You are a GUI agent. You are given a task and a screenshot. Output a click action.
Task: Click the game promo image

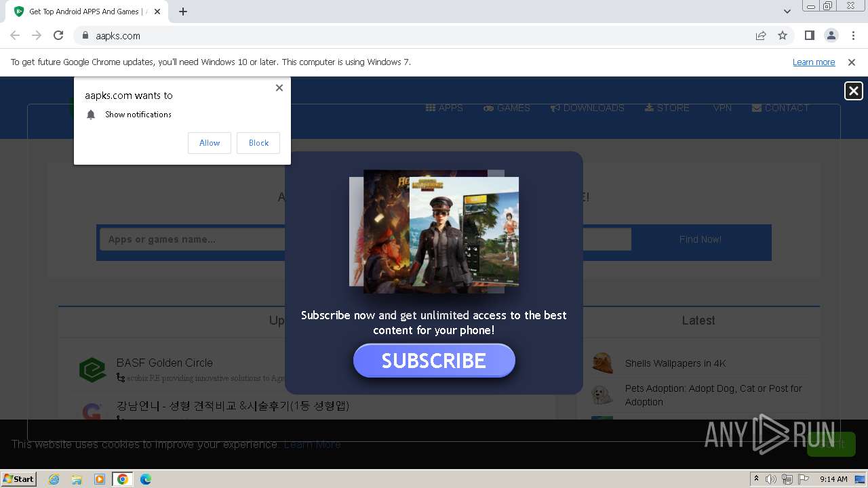tap(434, 231)
